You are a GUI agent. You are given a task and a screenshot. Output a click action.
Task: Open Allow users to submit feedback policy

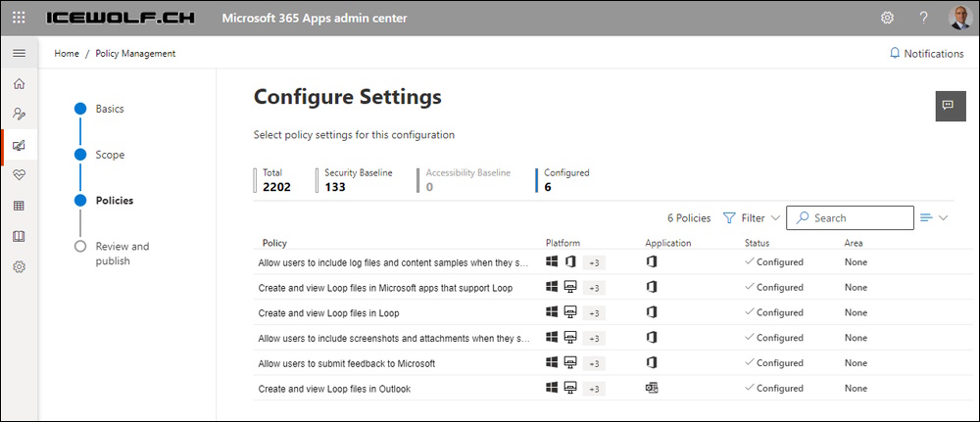(x=346, y=363)
